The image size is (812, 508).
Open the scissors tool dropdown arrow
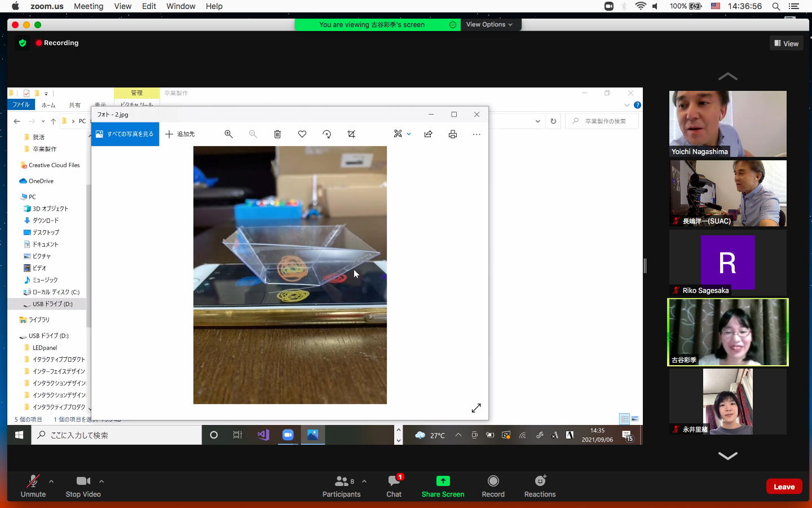point(409,134)
